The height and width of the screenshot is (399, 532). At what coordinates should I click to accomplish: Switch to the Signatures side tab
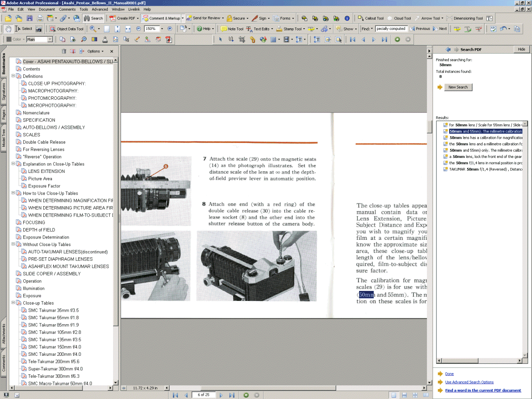[4, 91]
